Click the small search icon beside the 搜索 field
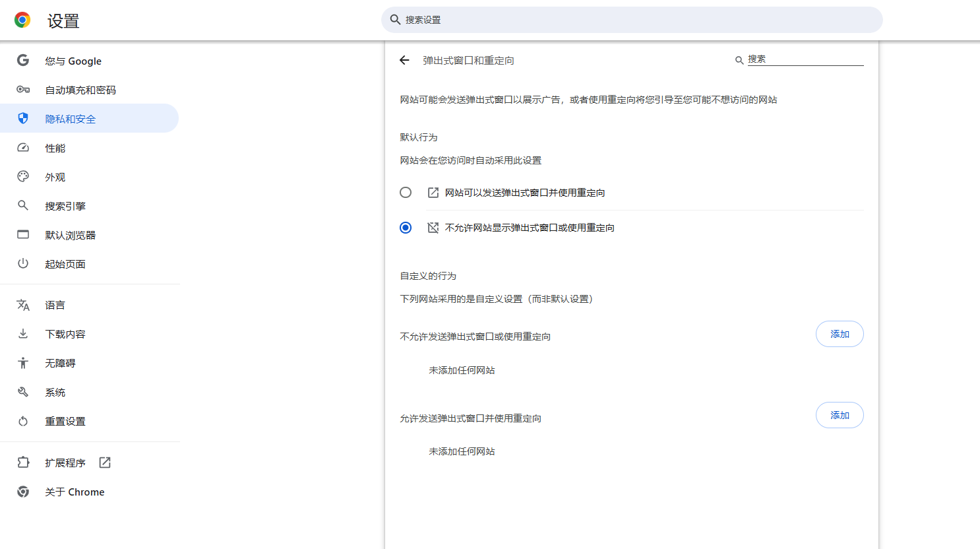The image size is (980, 549). coord(739,60)
